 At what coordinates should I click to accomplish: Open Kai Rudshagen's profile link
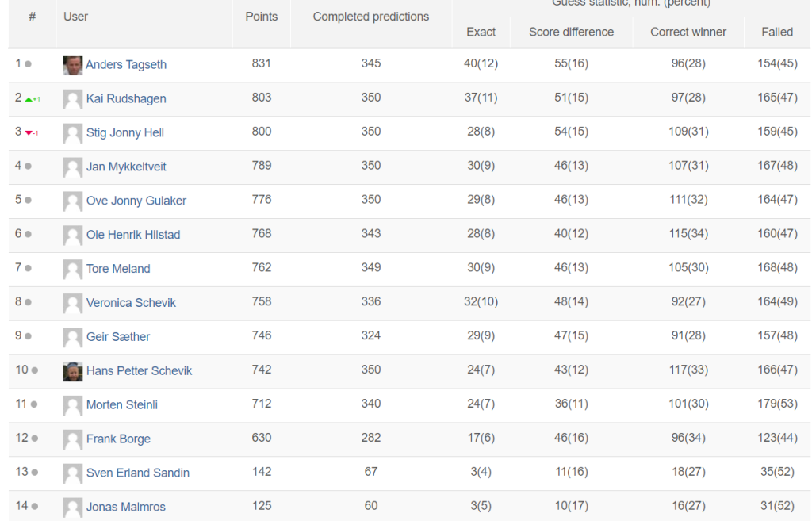126,98
